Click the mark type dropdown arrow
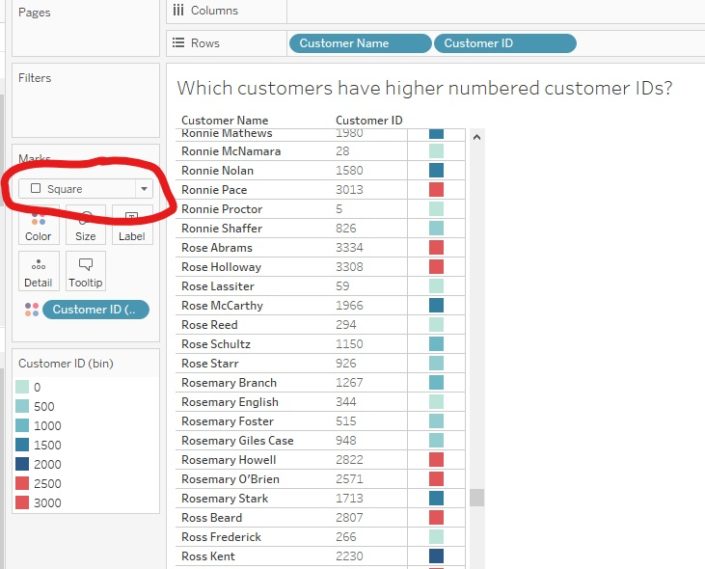This screenshot has height=569, width=705. click(144, 189)
